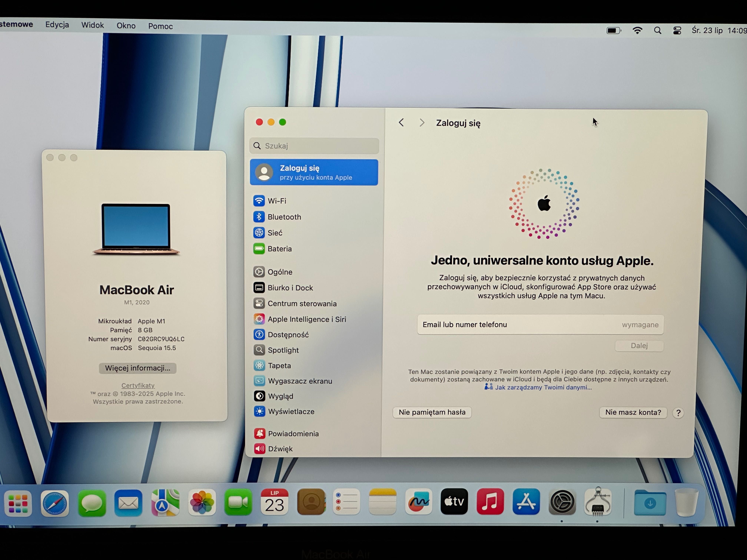Click System Settings gear in Dock
The image size is (747, 560).
coord(562,502)
